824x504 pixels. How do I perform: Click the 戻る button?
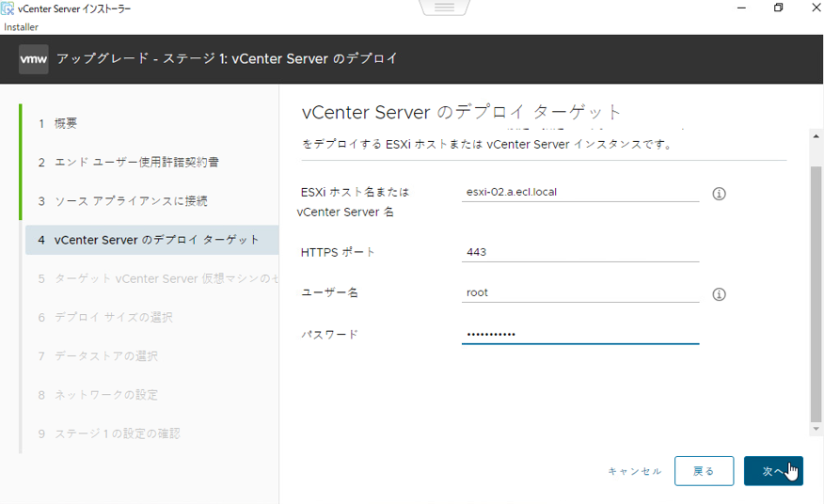[704, 471]
